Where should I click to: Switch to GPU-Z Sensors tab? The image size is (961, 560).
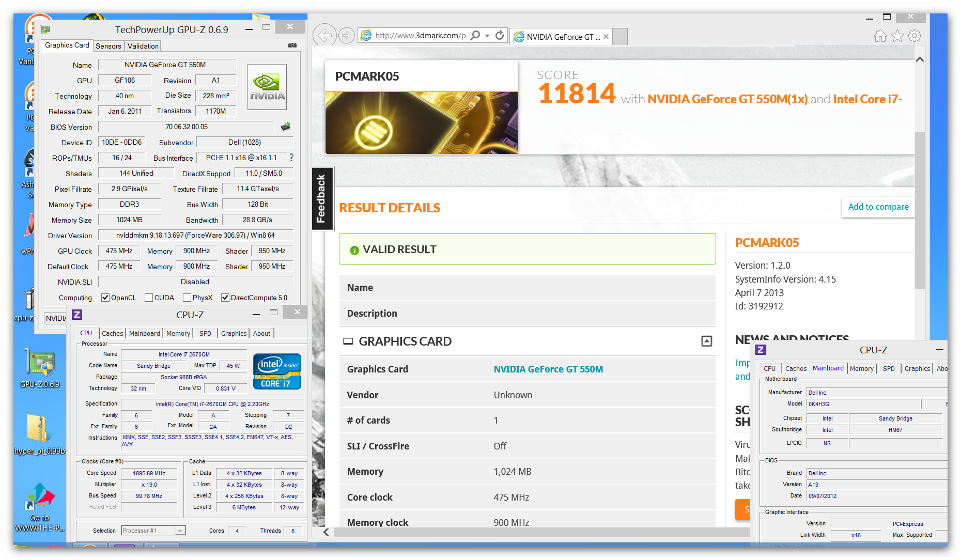pos(109,46)
